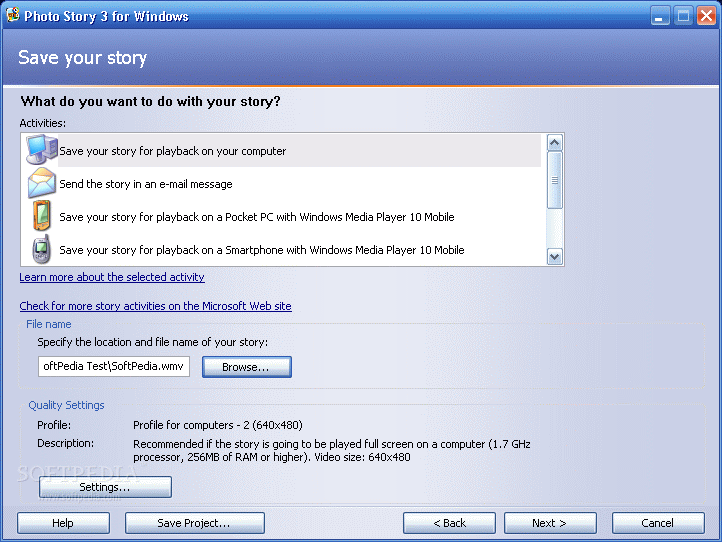
Task: Open quality Settings... button
Action: point(105,487)
